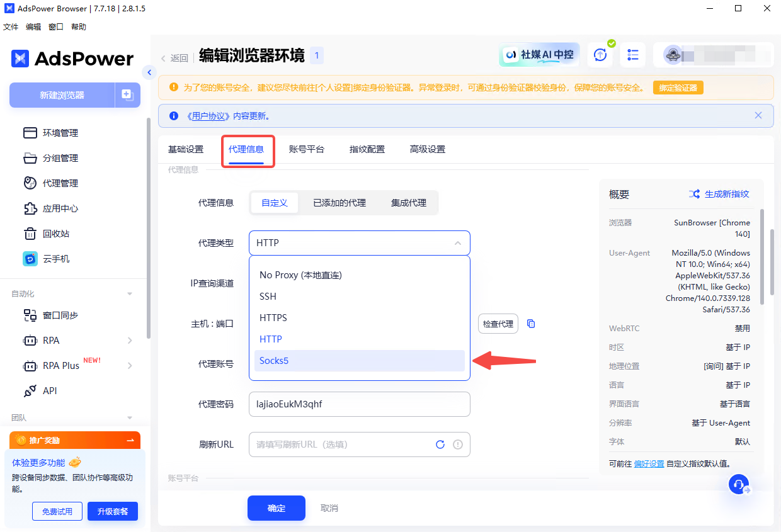Click the copy icon beside Check Proxy button
The width and height of the screenshot is (781, 532).
tap(531, 324)
